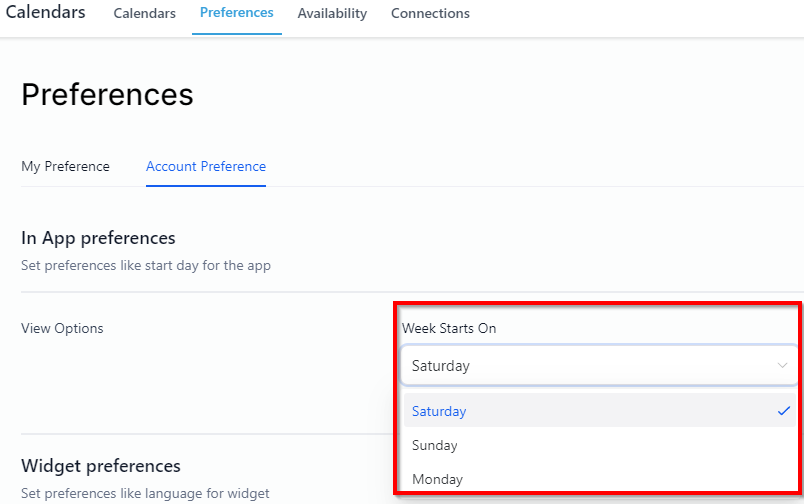
Task: Click the Widget preferences section heading
Action: pyautogui.click(x=101, y=466)
